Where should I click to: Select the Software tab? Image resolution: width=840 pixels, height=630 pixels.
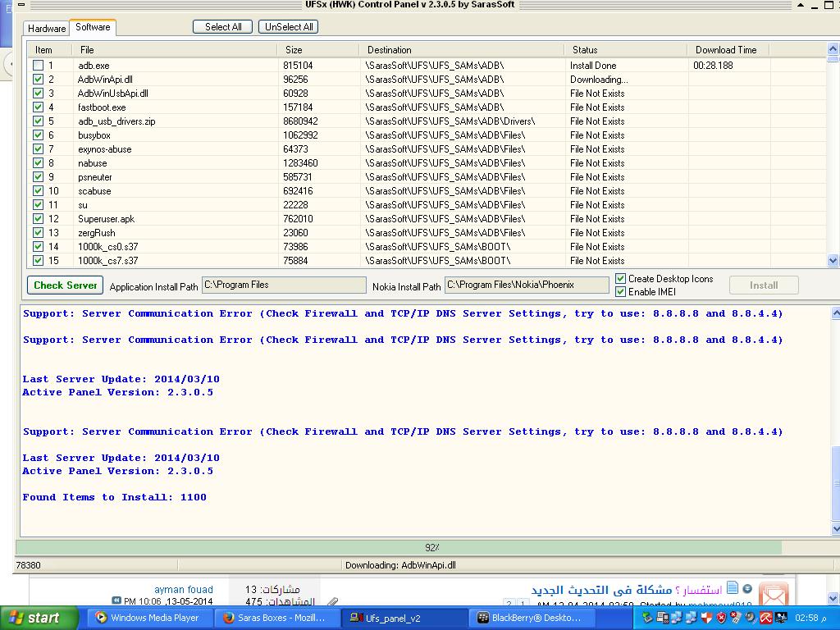93,27
